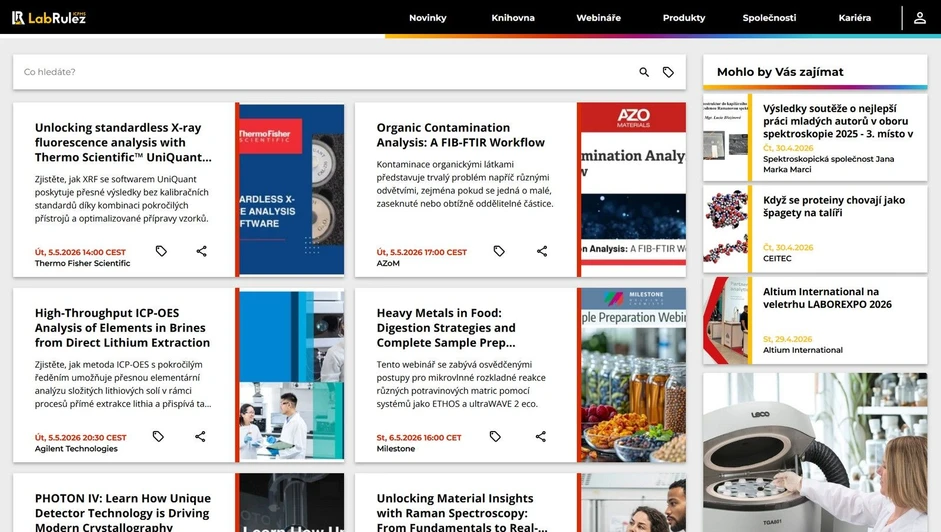Share the Agilent ICP-OES webinar
Viewport: 941px width, 532px height.
pos(200,437)
